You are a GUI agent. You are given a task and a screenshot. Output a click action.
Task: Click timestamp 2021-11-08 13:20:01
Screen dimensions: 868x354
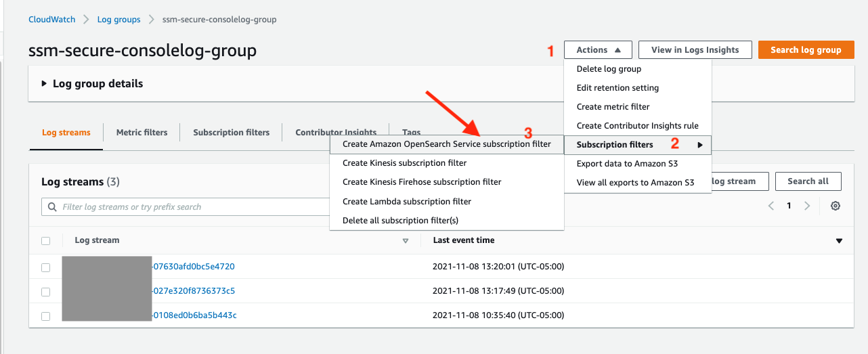498,267
